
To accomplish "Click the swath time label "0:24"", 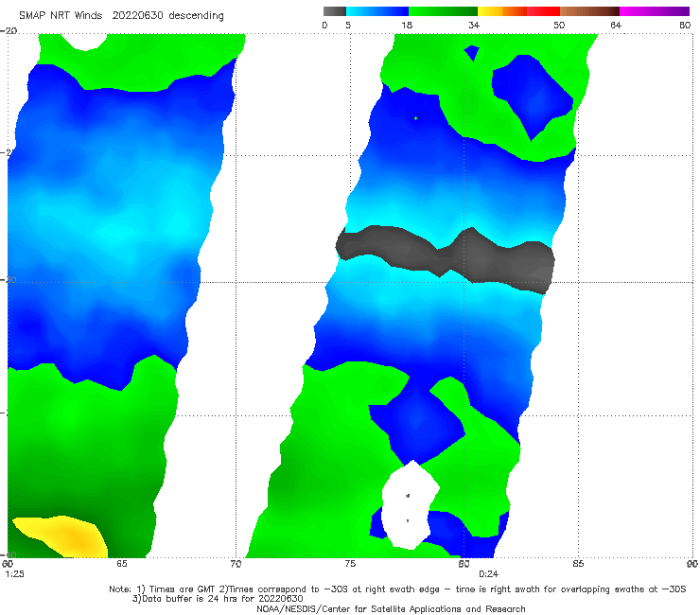I will [488, 574].
